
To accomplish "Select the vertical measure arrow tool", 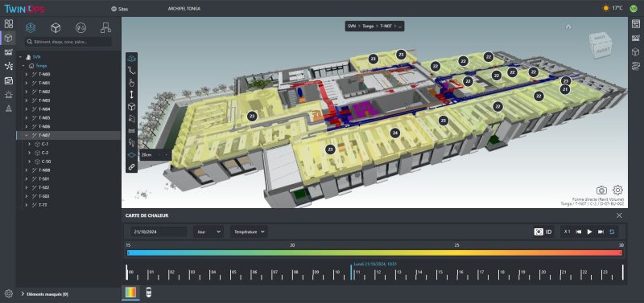I will [x=131, y=95].
